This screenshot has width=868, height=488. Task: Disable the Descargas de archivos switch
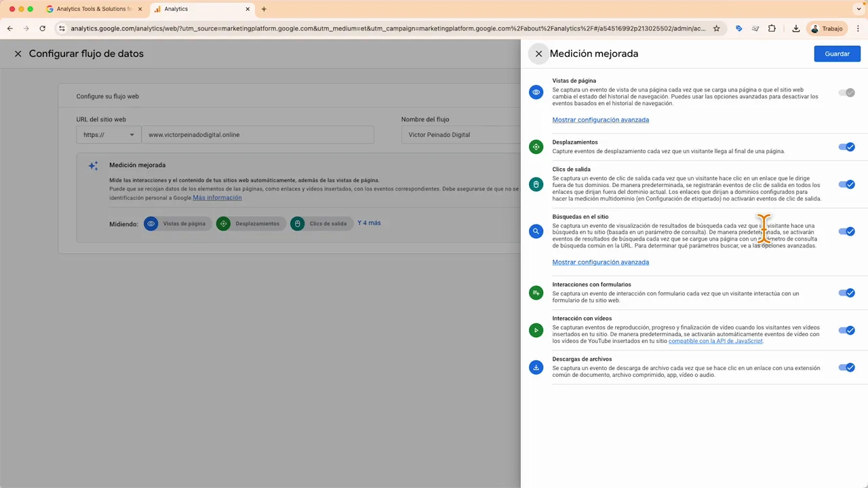coord(847,367)
